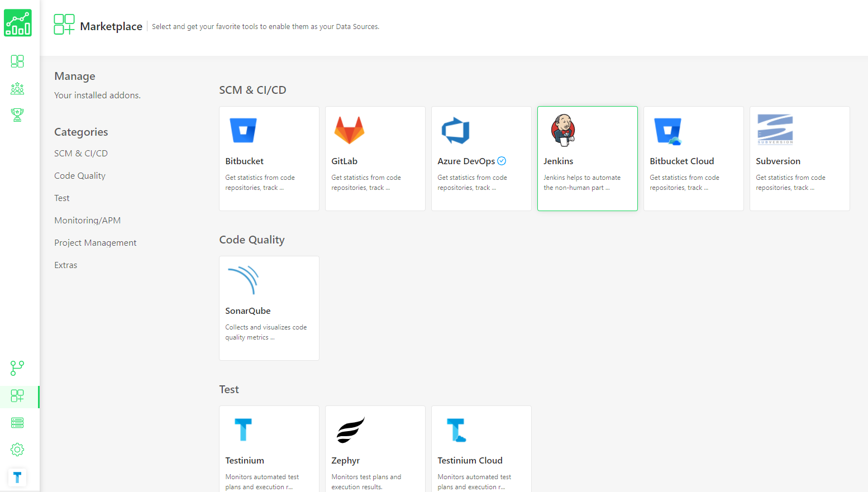Open the settings gear in sidebar
Screen dimensions: 868x492
[17, 450]
